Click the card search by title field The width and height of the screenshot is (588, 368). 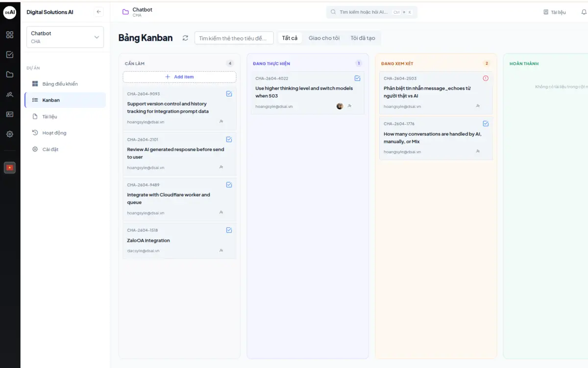pos(234,38)
